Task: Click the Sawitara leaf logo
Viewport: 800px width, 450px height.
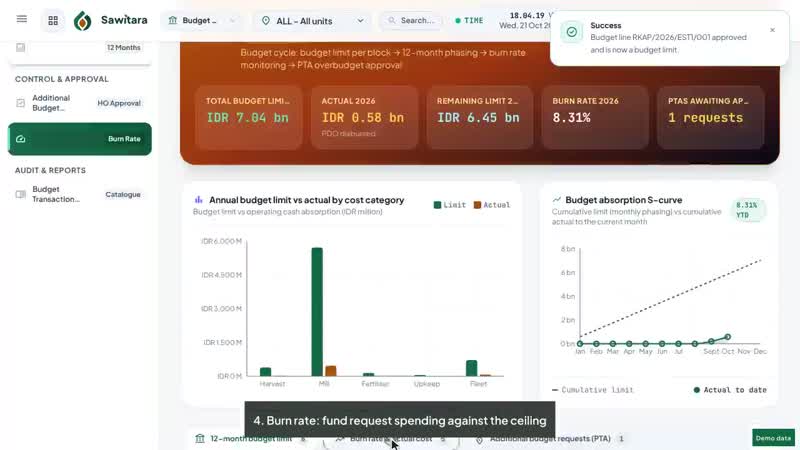Action: (83, 20)
